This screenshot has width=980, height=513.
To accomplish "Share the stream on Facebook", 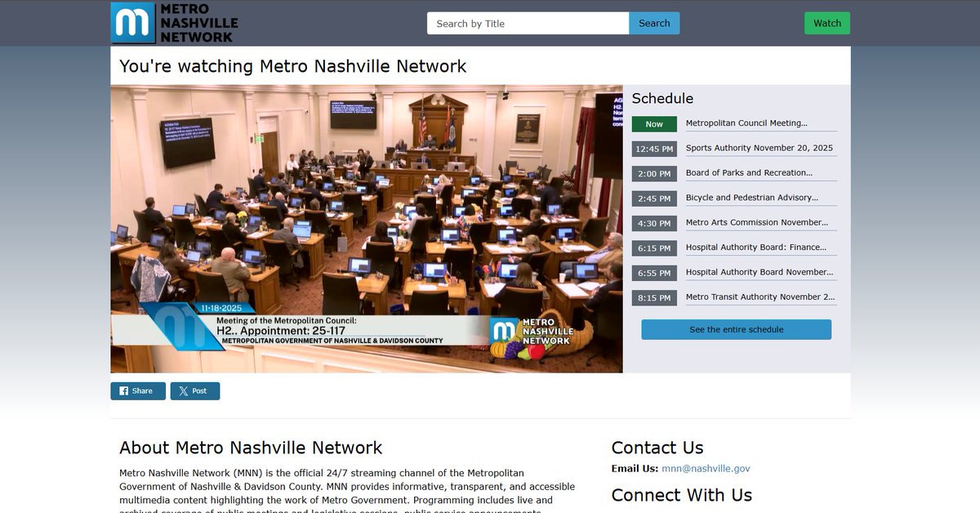I will 138,391.
